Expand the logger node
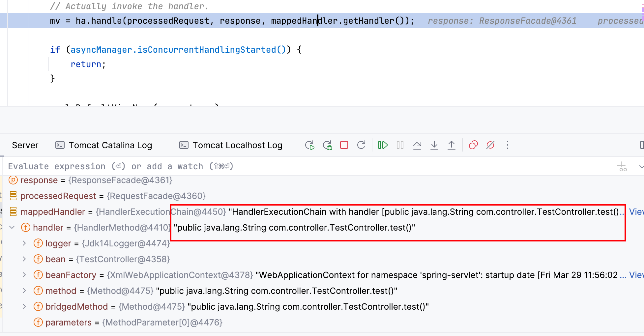644x336 pixels. pos(24,243)
